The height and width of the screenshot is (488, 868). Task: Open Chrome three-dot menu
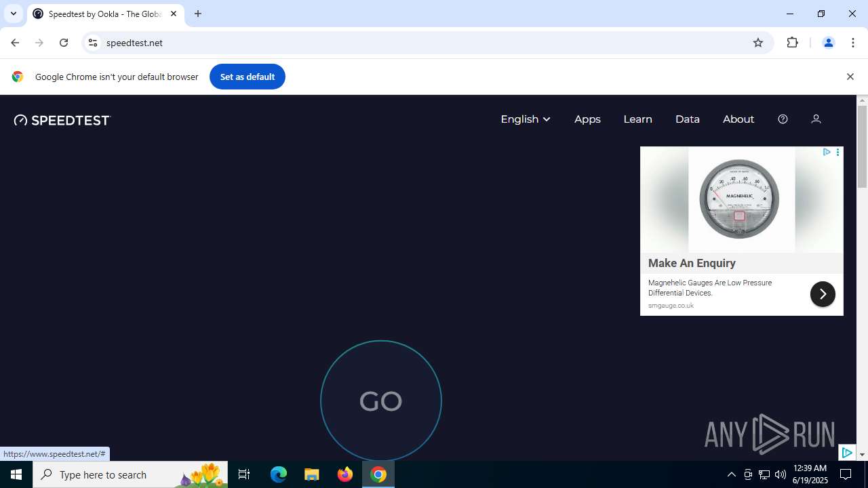click(853, 43)
